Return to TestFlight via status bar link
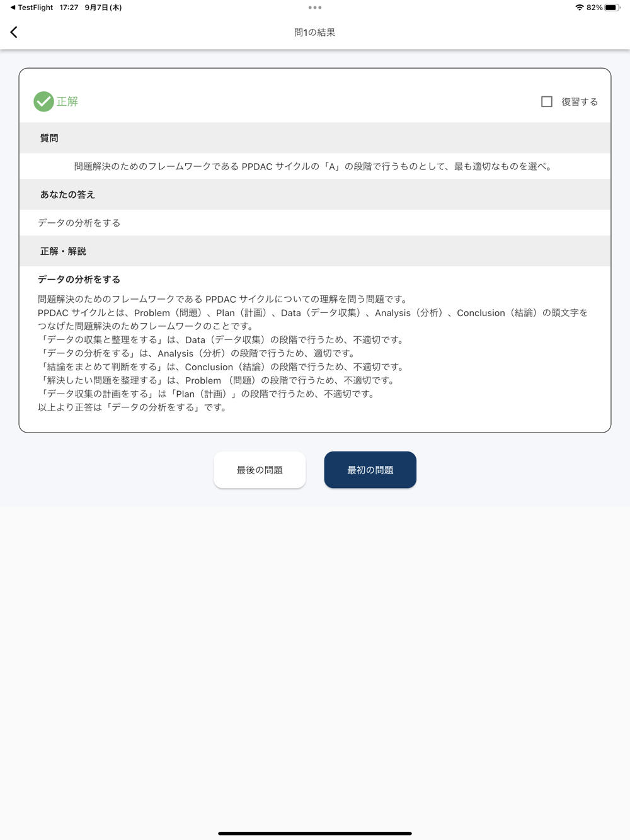 31,8
